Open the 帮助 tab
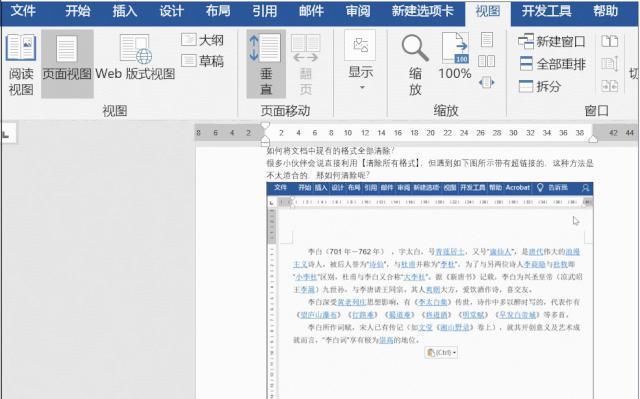This screenshot has width=640, height=399. pyautogui.click(x=605, y=11)
